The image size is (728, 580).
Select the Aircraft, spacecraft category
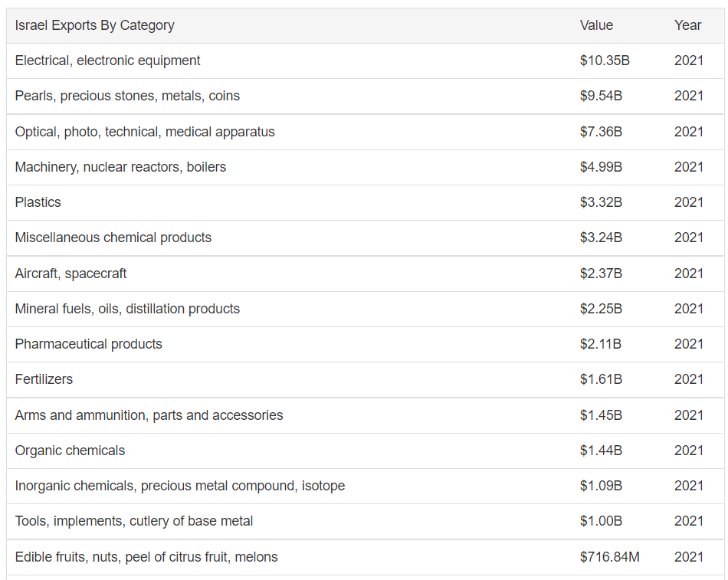tap(71, 274)
